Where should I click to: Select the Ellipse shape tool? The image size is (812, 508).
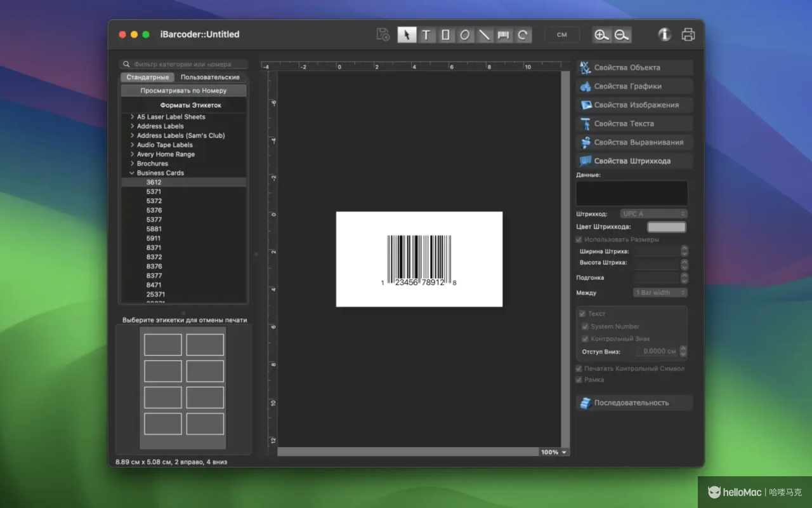click(x=465, y=35)
